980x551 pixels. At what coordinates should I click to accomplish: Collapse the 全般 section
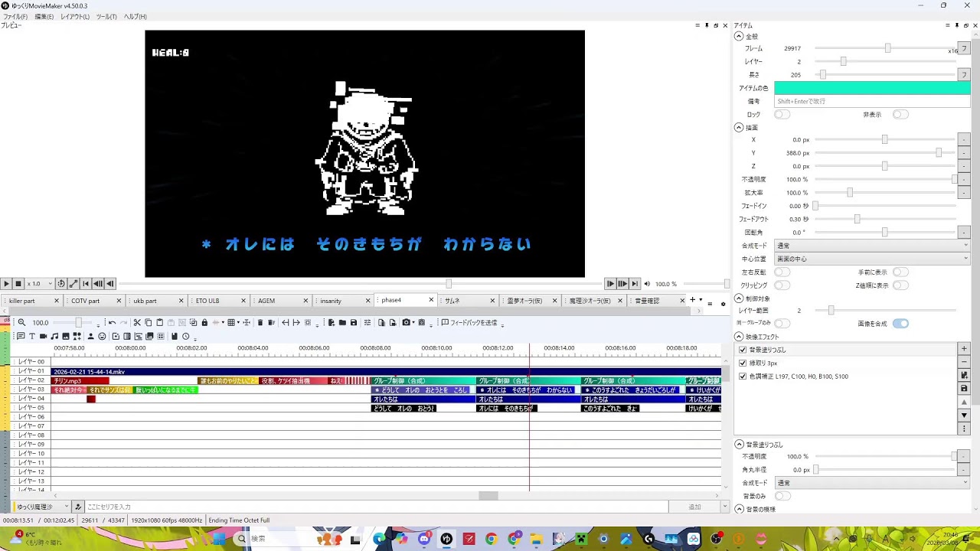(x=739, y=36)
